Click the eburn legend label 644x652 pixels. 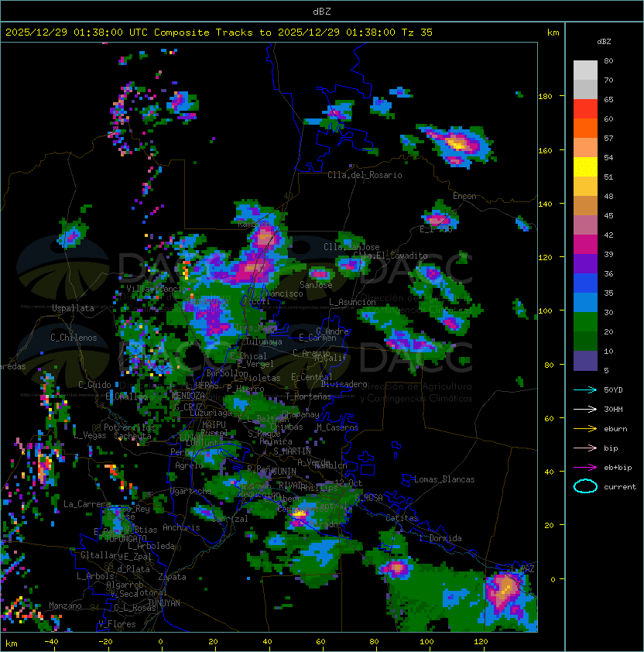pos(615,428)
